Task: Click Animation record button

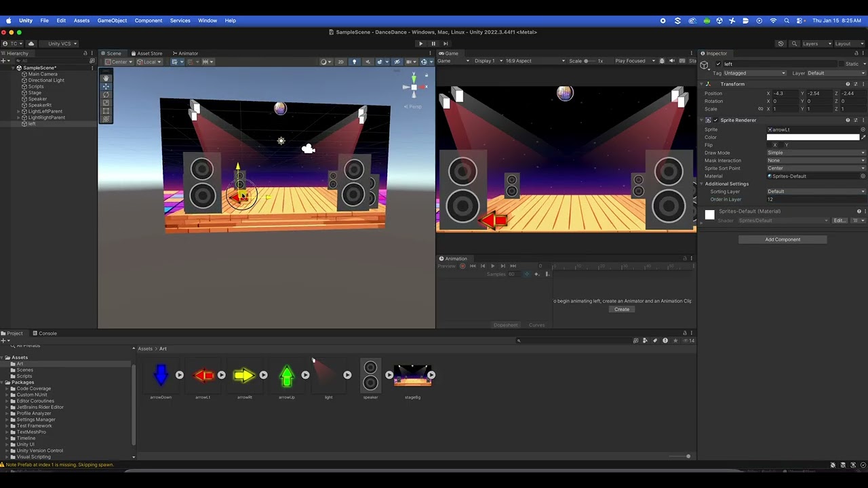Action: pos(463,266)
